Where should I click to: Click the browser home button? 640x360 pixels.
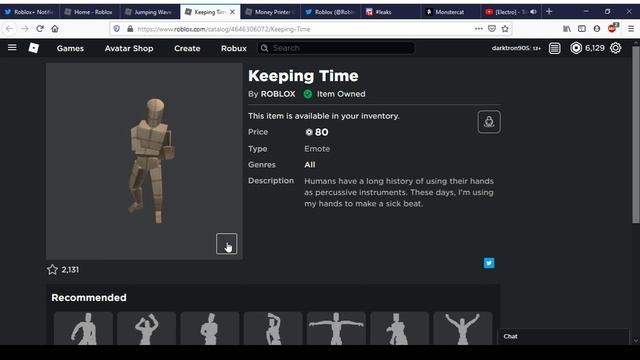pyautogui.click(x=55, y=29)
